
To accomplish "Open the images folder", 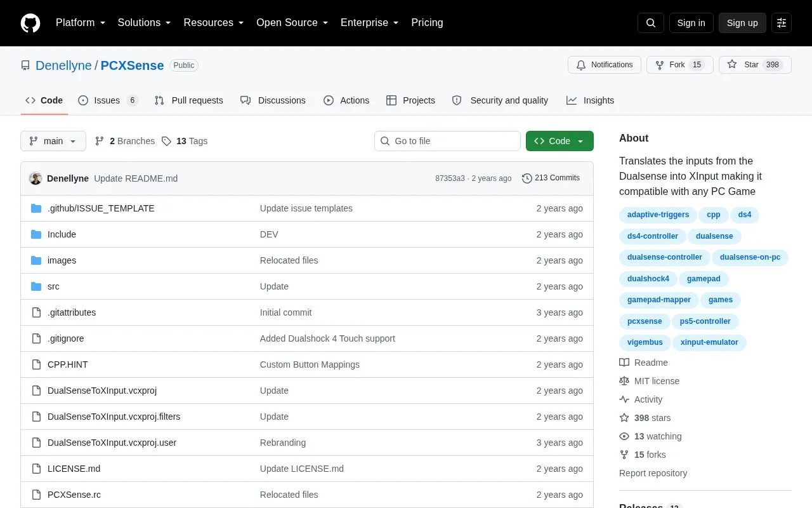I will click(62, 260).
